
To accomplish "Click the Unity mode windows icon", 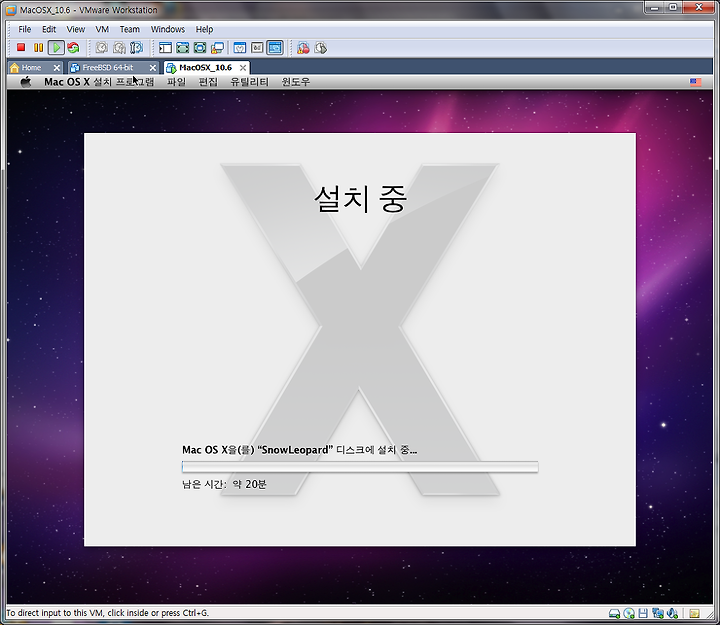I will (217, 48).
